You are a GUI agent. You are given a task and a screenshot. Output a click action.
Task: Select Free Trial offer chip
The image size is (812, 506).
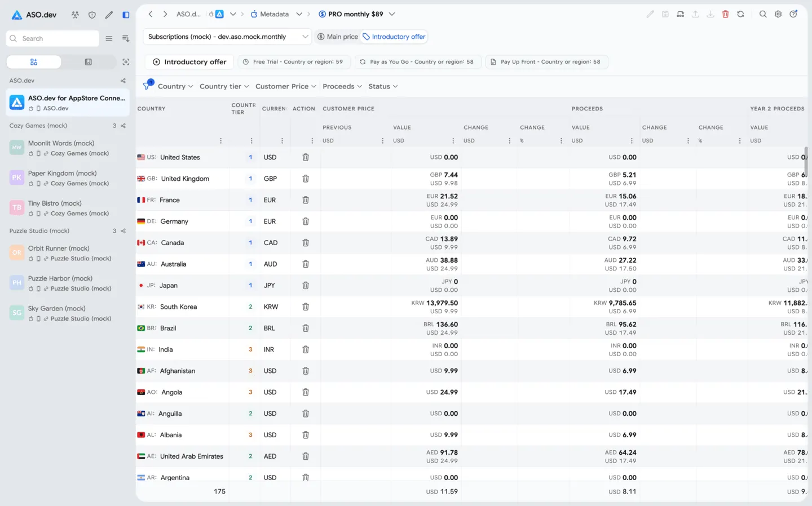click(294, 62)
